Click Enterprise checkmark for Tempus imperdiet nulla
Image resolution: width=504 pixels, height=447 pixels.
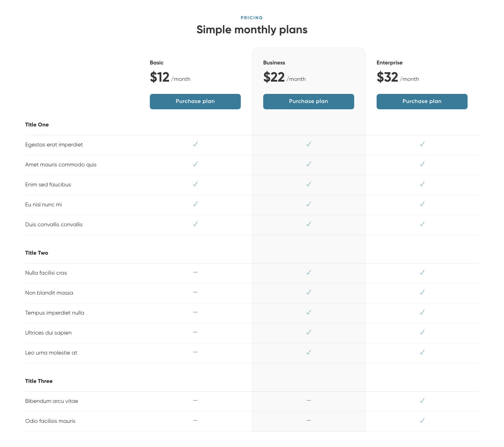422,312
